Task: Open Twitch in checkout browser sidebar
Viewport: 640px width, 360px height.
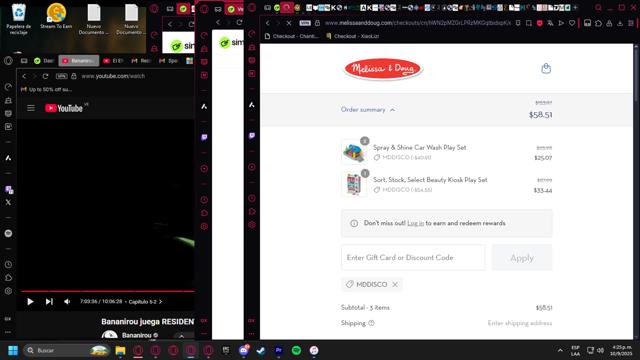Action: (252, 136)
